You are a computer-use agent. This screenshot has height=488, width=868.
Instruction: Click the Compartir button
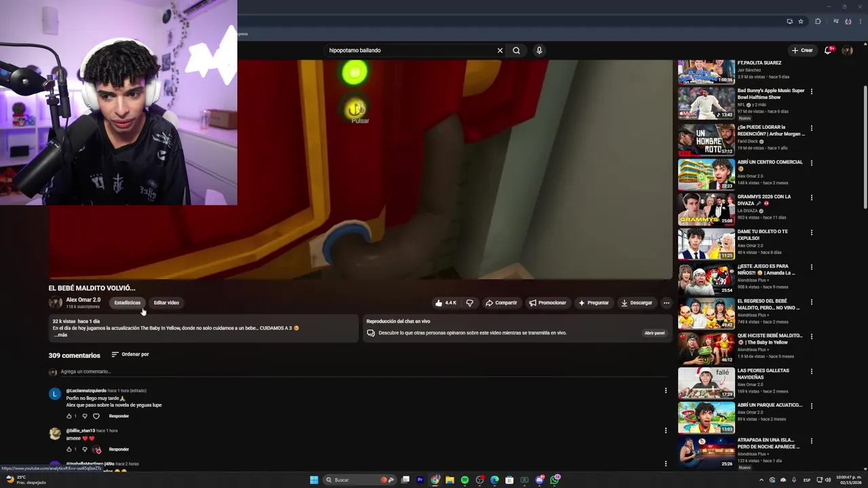pyautogui.click(x=501, y=303)
